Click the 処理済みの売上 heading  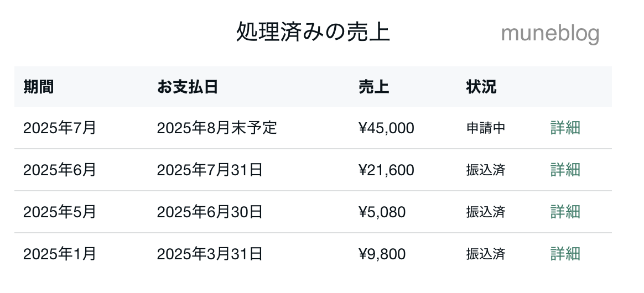pyautogui.click(x=313, y=32)
